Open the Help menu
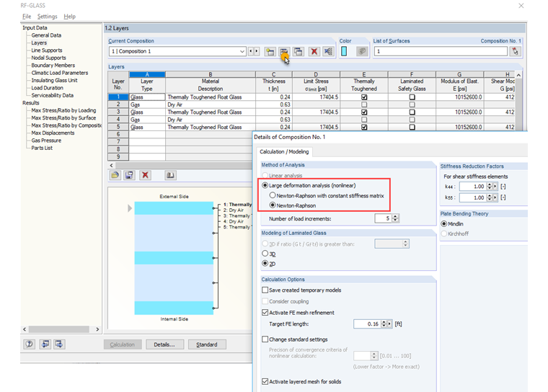 pyautogui.click(x=69, y=17)
